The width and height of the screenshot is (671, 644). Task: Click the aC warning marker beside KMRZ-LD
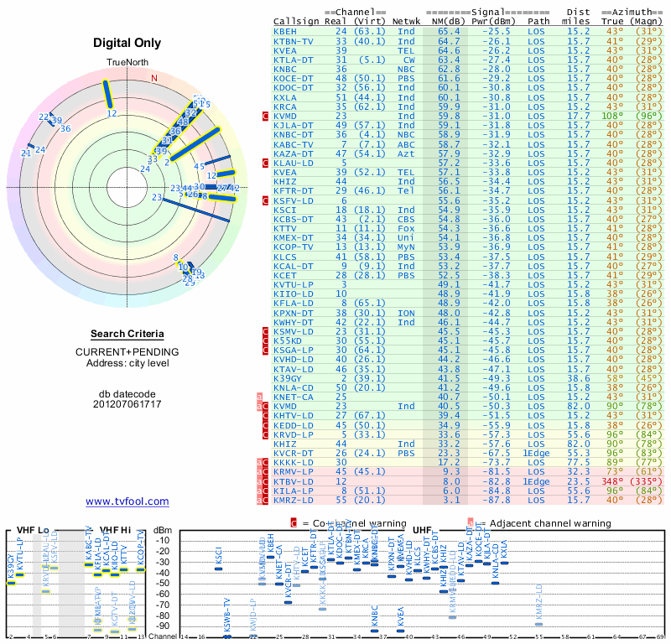pos(263,501)
